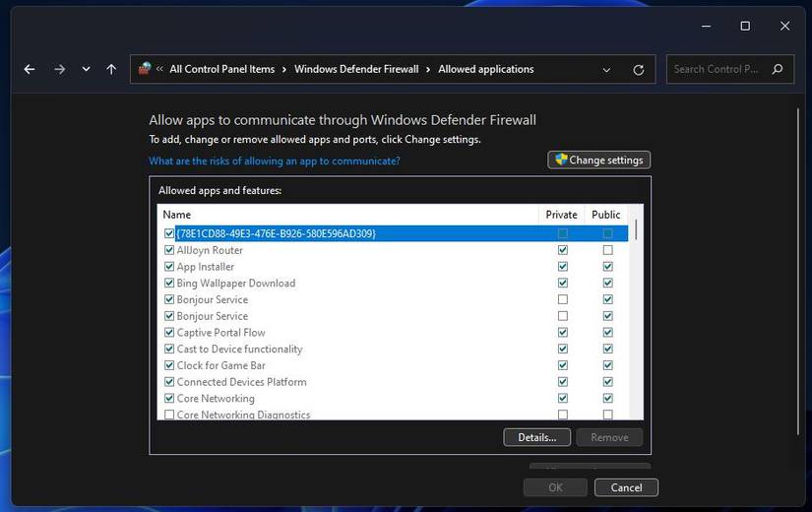This screenshot has height=512, width=812.
Task: Go forward using the forward arrow
Action: click(x=60, y=69)
